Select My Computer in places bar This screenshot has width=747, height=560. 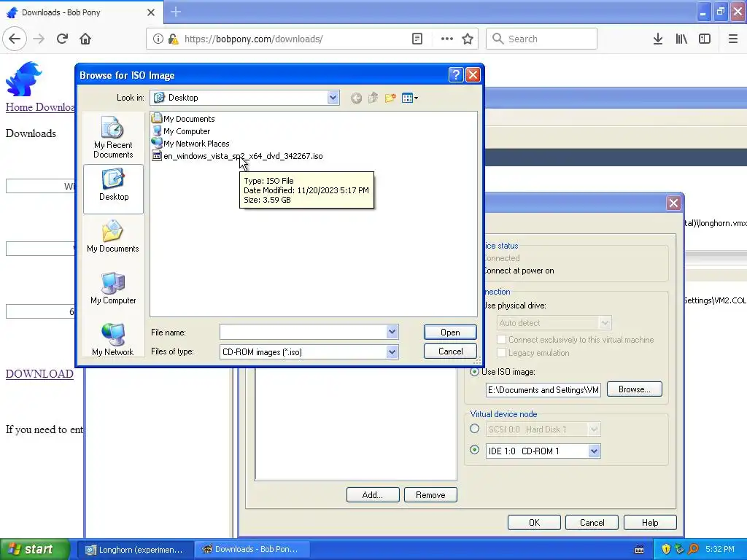click(113, 288)
